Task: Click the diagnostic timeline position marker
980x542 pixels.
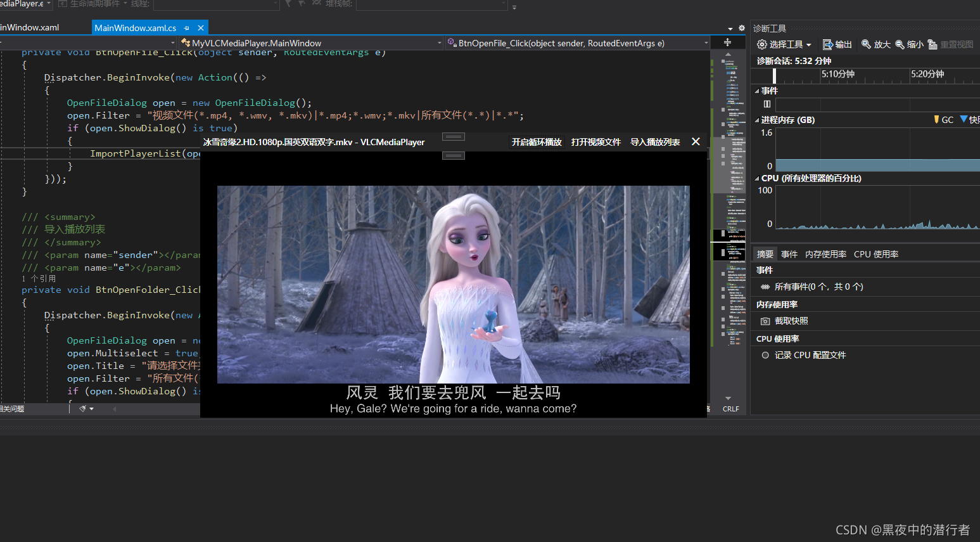Action: [x=774, y=75]
